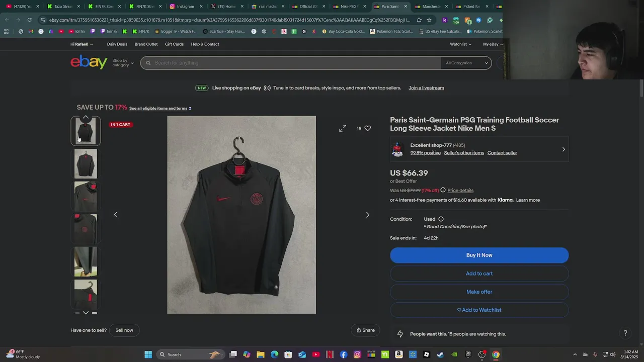Open Roblox from the taskbar
Image resolution: width=644 pixels, height=362 pixels.
[x=427, y=354]
